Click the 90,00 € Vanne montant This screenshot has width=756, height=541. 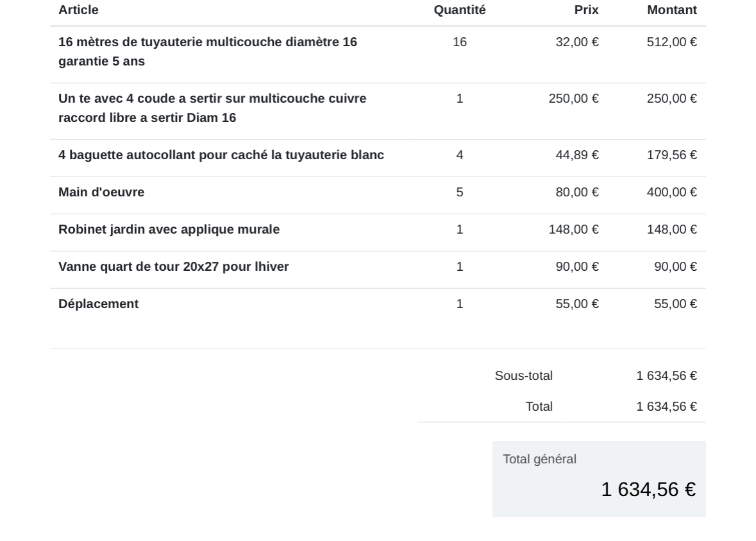675,266
